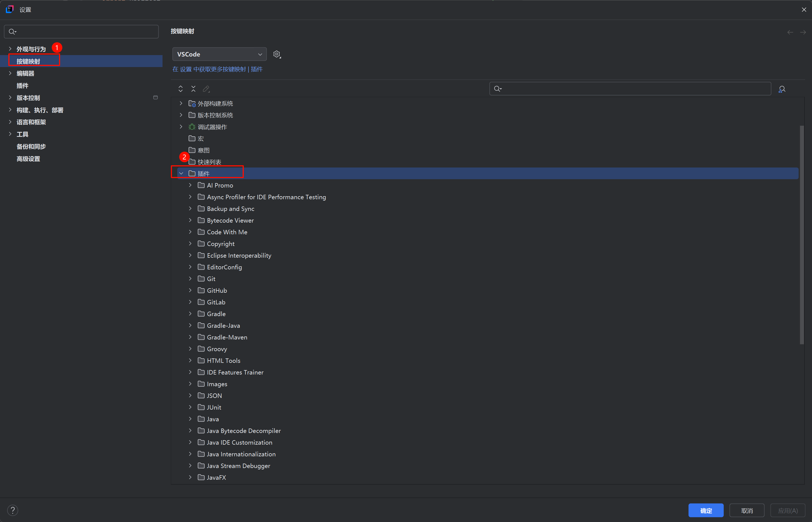Click Expand All keymap tree icon

tap(181, 89)
